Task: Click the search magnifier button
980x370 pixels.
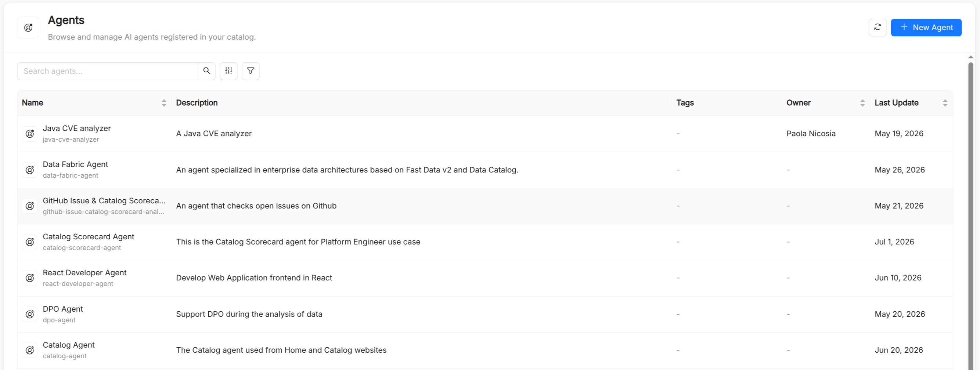Action: tap(206, 71)
